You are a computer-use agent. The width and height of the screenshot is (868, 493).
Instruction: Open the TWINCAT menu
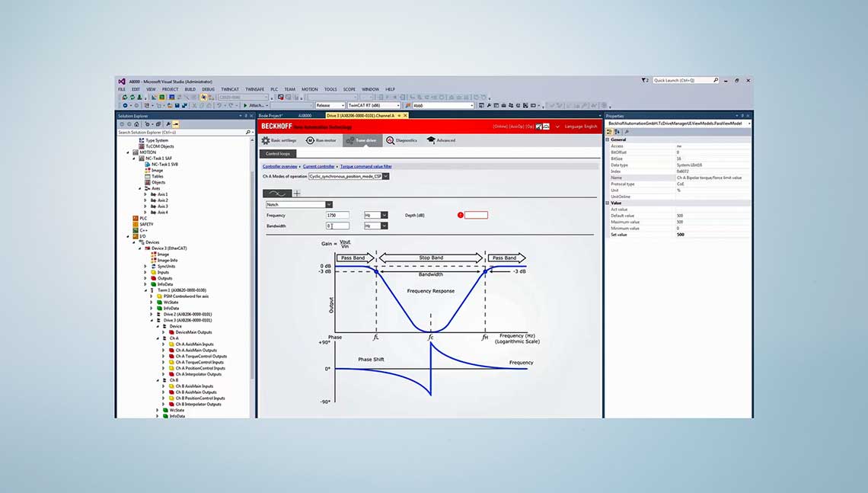click(x=229, y=89)
